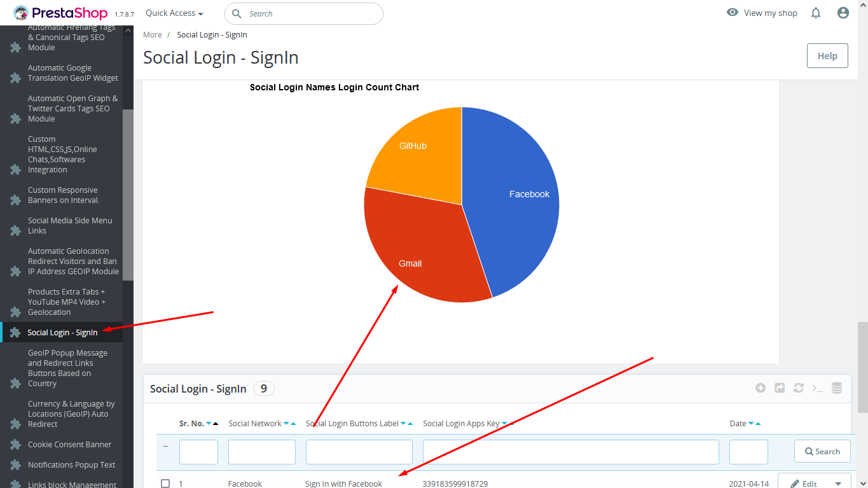This screenshot has width=868, height=488.
Task: Click puzzle icon beside Notifications Popup Text
Action: click(x=15, y=465)
